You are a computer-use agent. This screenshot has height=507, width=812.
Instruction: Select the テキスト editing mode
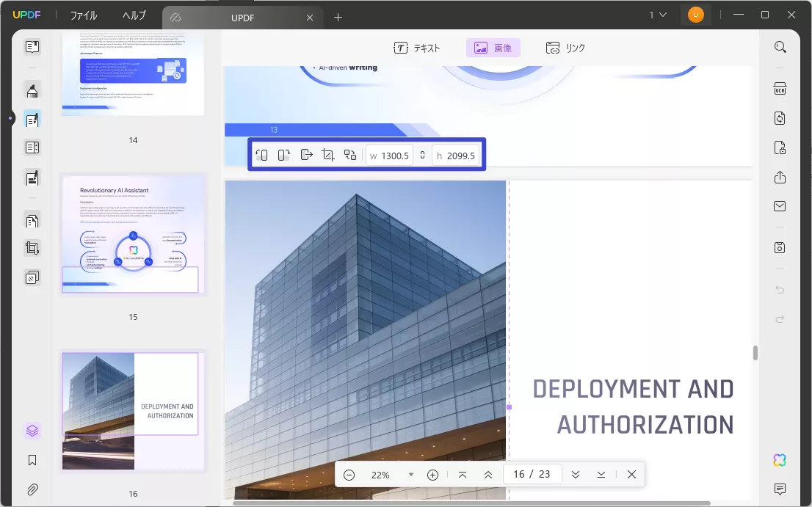click(417, 48)
